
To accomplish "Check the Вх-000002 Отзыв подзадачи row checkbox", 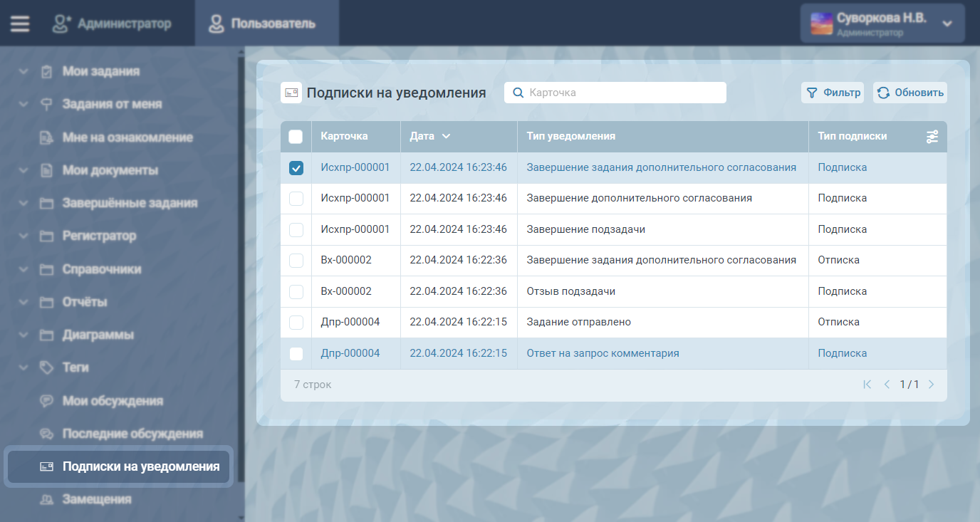I will coord(296,291).
